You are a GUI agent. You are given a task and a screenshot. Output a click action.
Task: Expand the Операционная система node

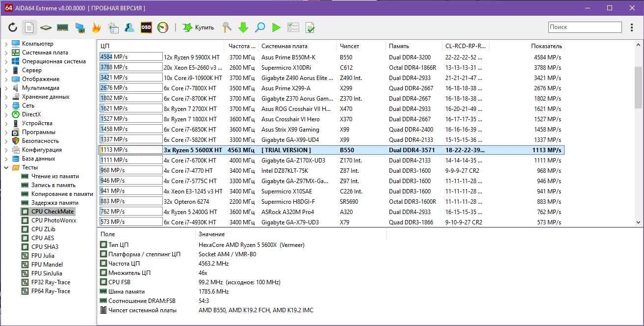[6, 61]
